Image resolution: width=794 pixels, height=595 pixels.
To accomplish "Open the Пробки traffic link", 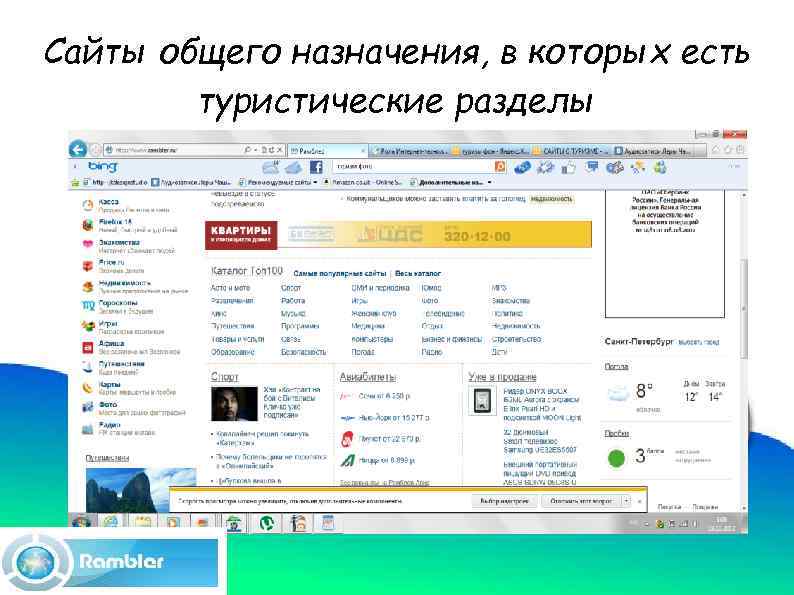I will coord(616,433).
